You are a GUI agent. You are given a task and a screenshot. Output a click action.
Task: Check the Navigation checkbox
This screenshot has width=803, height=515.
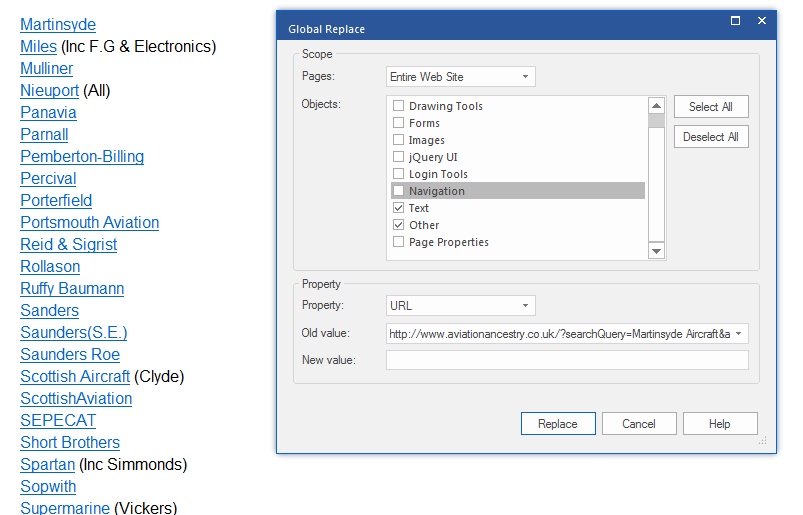(x=398, y=191)
